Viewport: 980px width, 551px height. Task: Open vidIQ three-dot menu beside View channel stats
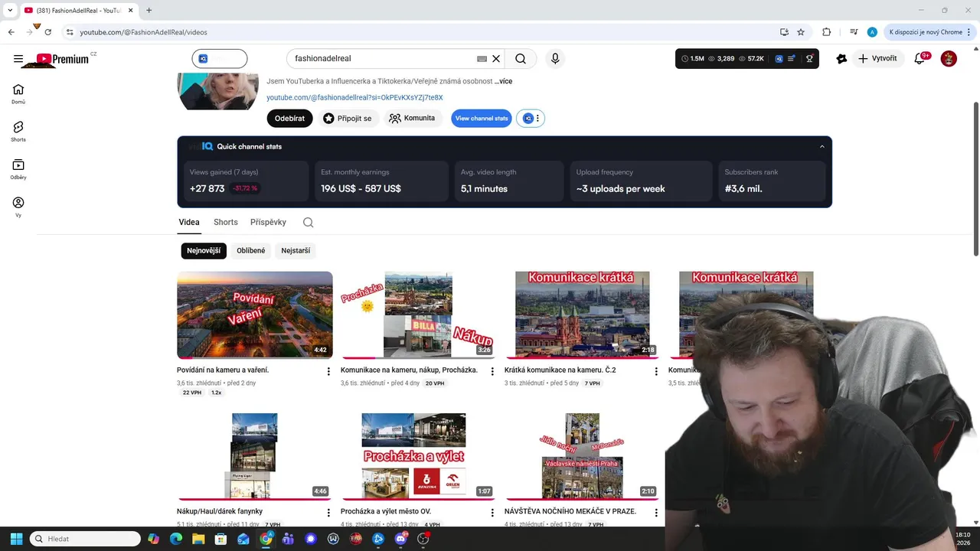tap(537, 119)
